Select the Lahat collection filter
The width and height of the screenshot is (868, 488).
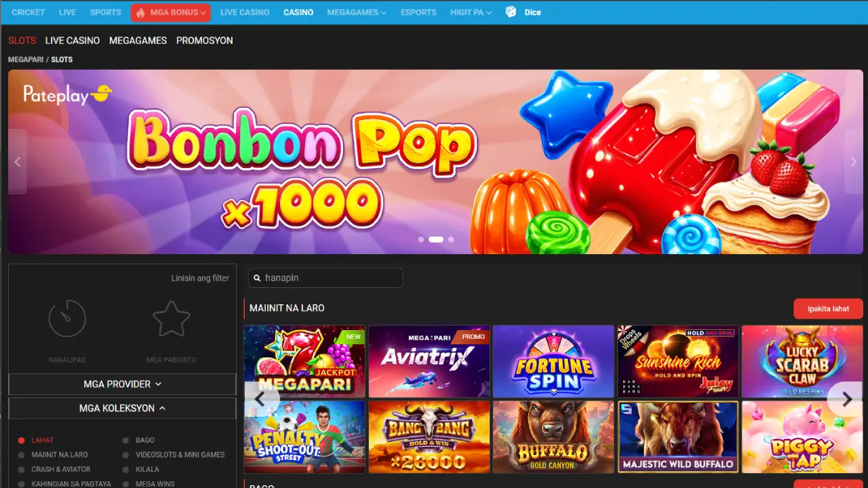pyautogui.click(x=42, y=440)
